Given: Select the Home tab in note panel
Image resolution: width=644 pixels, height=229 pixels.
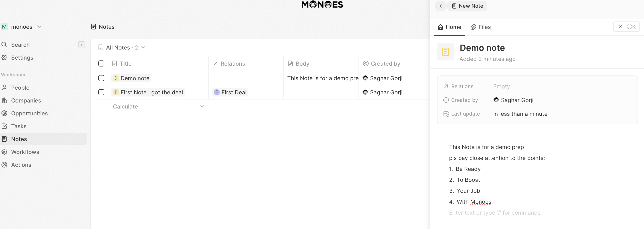Looking at the screenshot, I should point(449,27).
